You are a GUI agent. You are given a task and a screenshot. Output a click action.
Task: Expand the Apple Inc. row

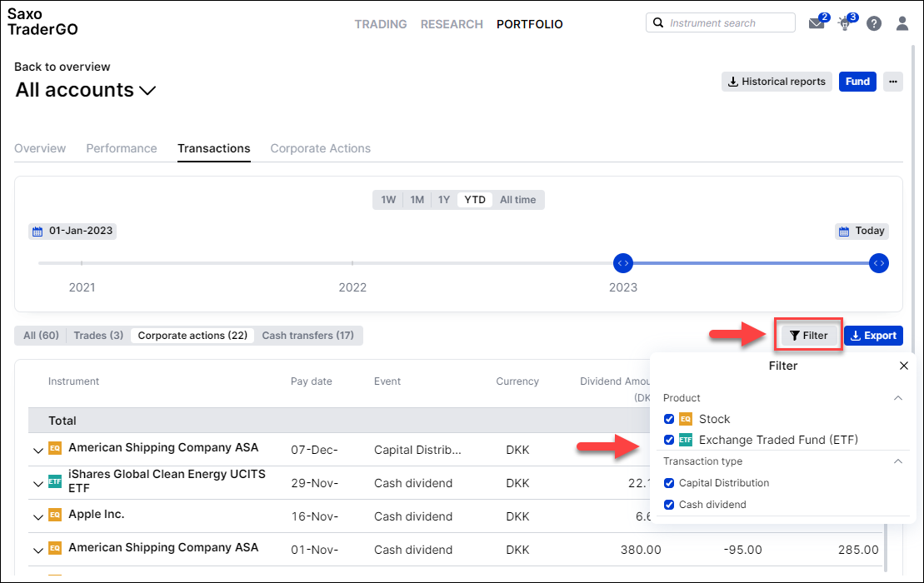38,517
